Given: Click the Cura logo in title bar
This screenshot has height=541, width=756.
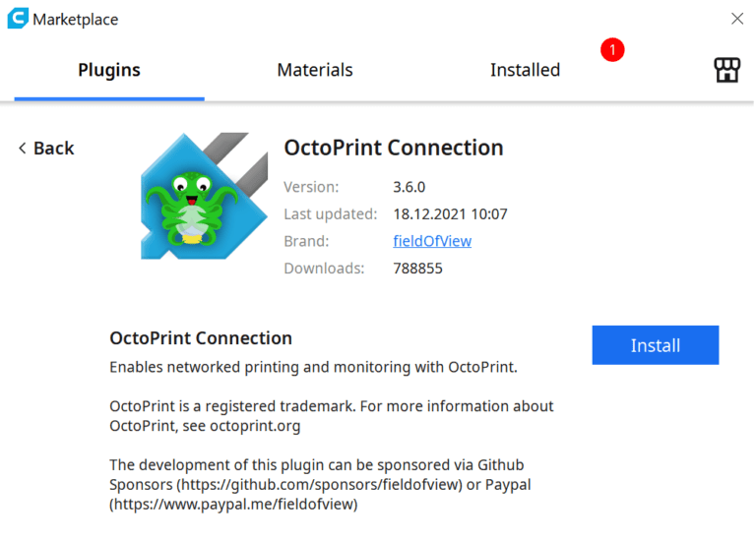Looking at the screenshot, I should coord(18,19).
